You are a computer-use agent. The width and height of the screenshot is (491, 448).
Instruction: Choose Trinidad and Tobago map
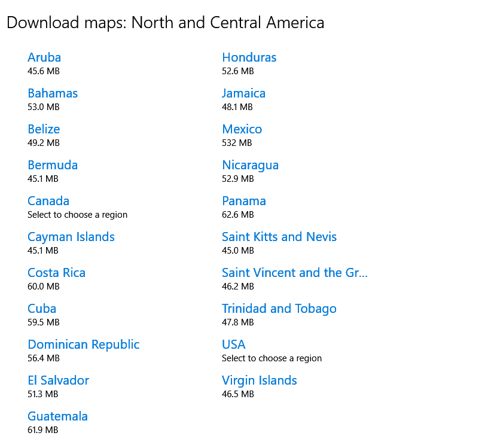pos(279,309)
